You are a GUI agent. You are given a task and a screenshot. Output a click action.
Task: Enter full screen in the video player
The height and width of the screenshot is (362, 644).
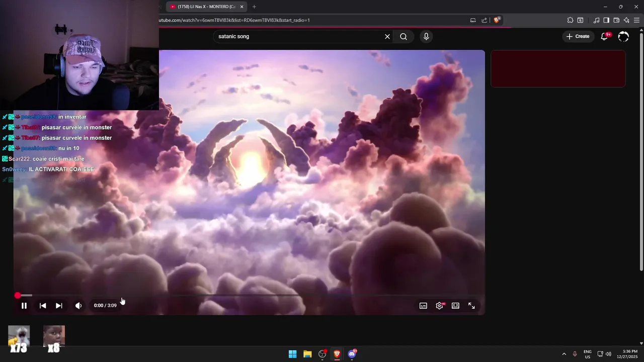pyautogui.click(x=471, y=306)
